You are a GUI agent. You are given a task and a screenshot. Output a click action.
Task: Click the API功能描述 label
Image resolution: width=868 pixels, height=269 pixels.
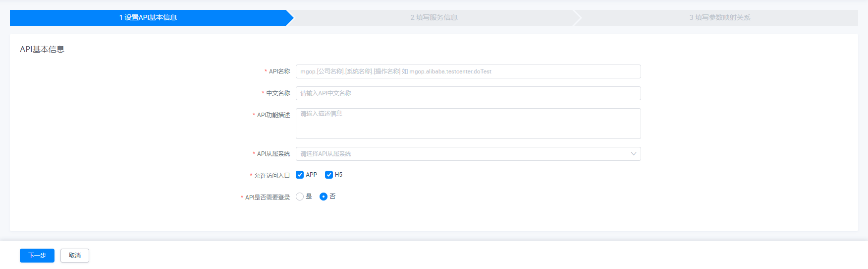(x=273, y=115)
